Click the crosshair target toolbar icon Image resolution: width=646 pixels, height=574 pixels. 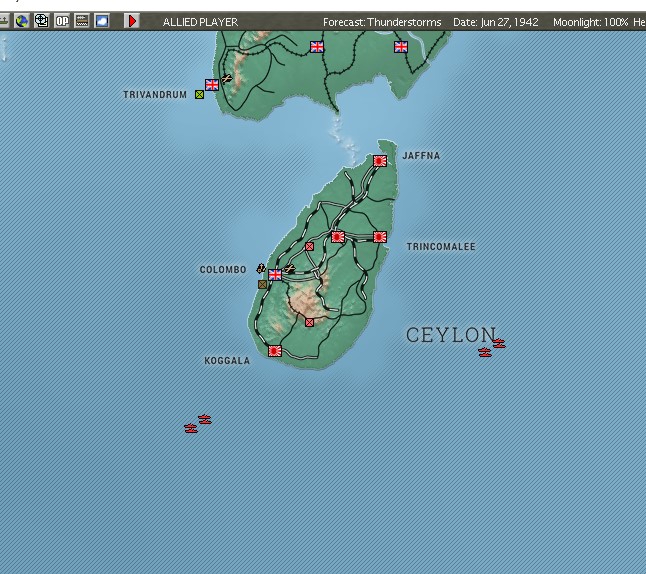(42, 21)
